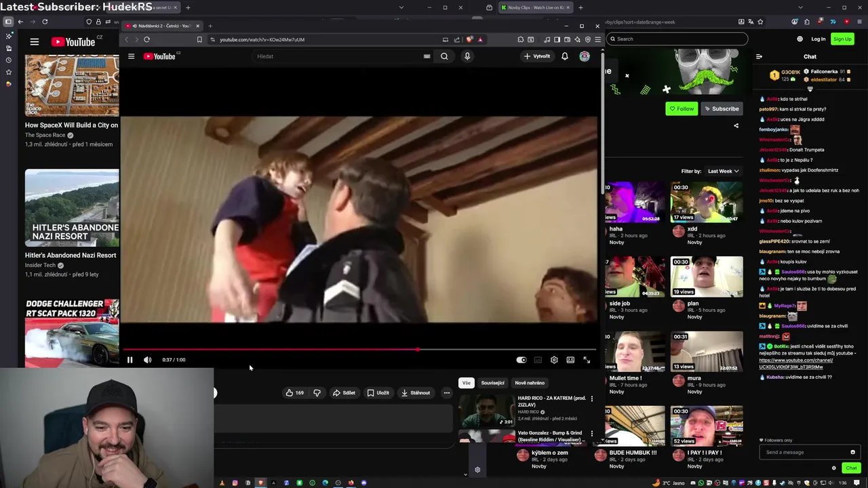Dislike the video with thumbs down
868x488 pixels.
317,392
